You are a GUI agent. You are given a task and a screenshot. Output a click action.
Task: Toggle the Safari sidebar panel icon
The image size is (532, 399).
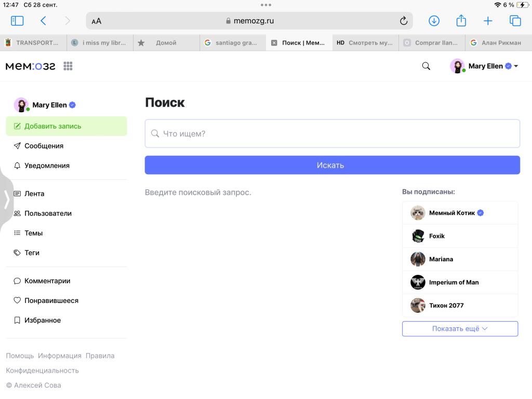click(17, 21)
